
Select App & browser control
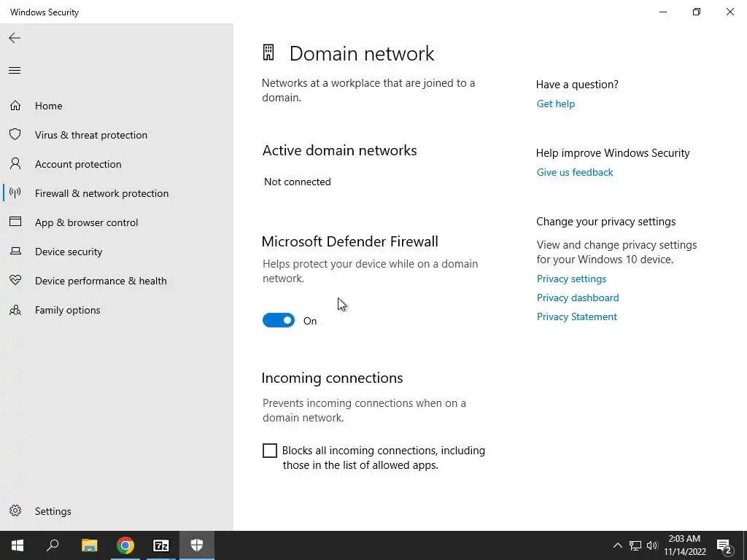pos(86,222)
